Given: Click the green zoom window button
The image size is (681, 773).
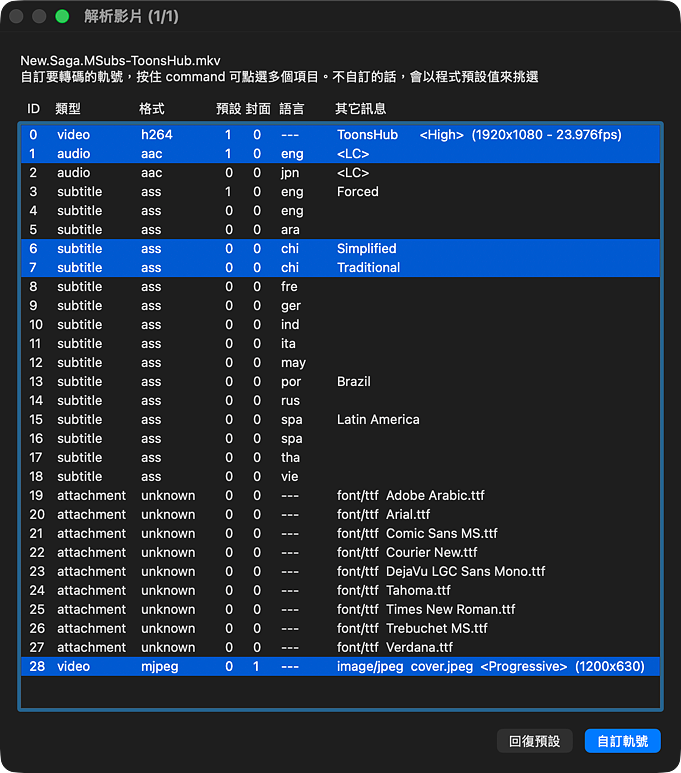Looking at the screenshot, I should pos(62,17).
